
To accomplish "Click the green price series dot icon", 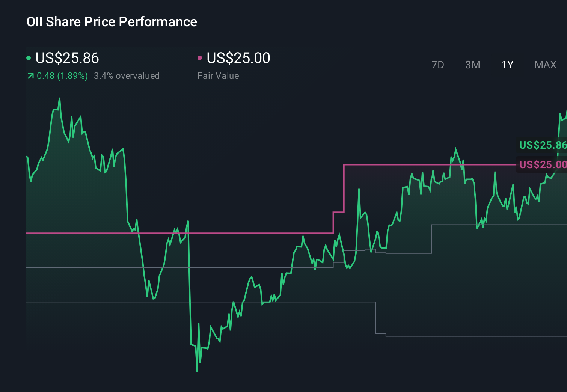I will tap(29, 57).
